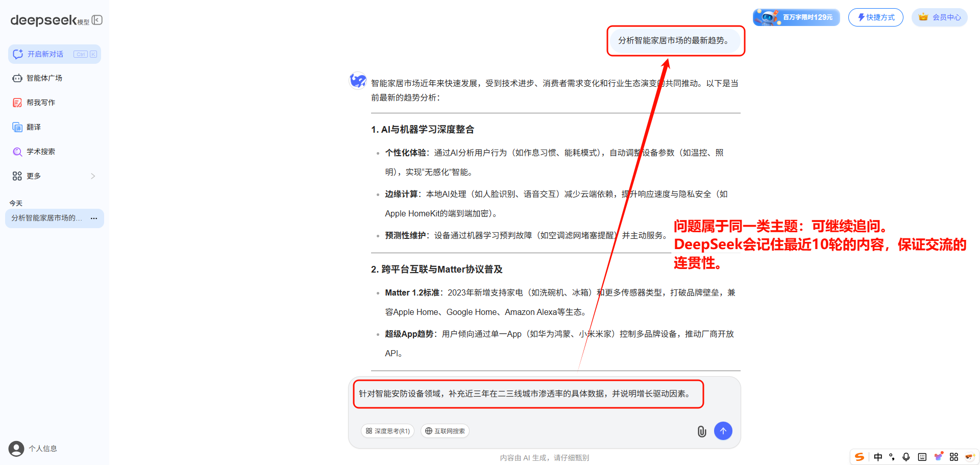This screenshot has height=465, width=980.
Task: Toggle 互联网搜索 web search mode
Action: (445, 431)
